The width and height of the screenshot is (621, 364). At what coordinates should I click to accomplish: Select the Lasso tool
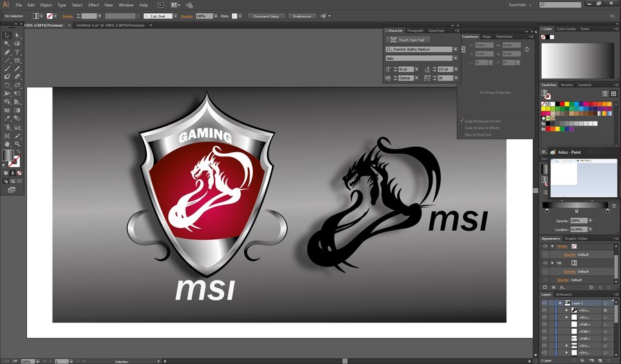(17, 43)
